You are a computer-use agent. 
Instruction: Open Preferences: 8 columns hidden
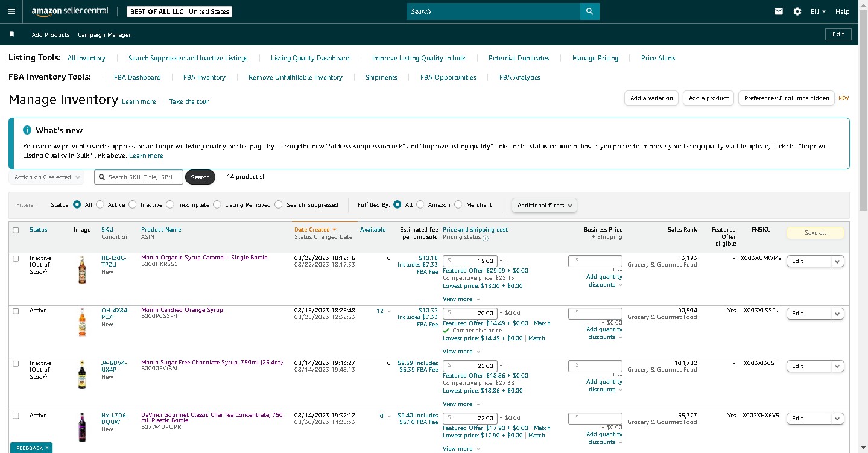point(787,98)
